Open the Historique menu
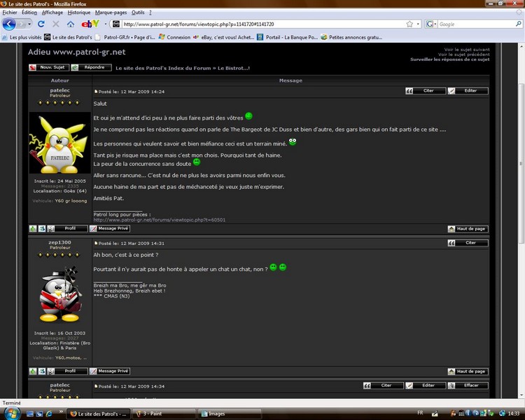 (x=79, y=13)
